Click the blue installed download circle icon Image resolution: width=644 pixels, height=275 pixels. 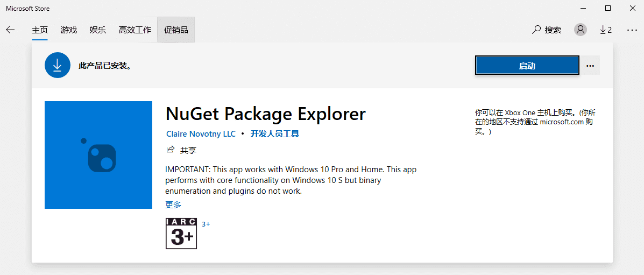[58, 65]
